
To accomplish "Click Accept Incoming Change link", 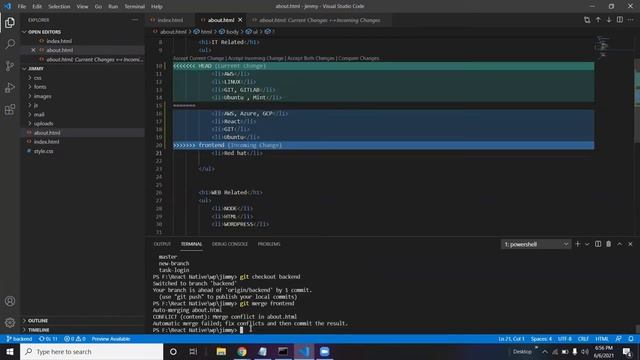I will coord(256,58).
